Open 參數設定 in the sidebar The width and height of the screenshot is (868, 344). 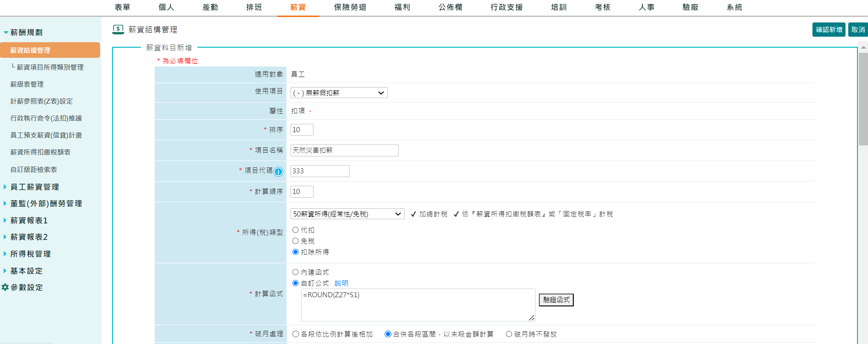coord(27,287)
